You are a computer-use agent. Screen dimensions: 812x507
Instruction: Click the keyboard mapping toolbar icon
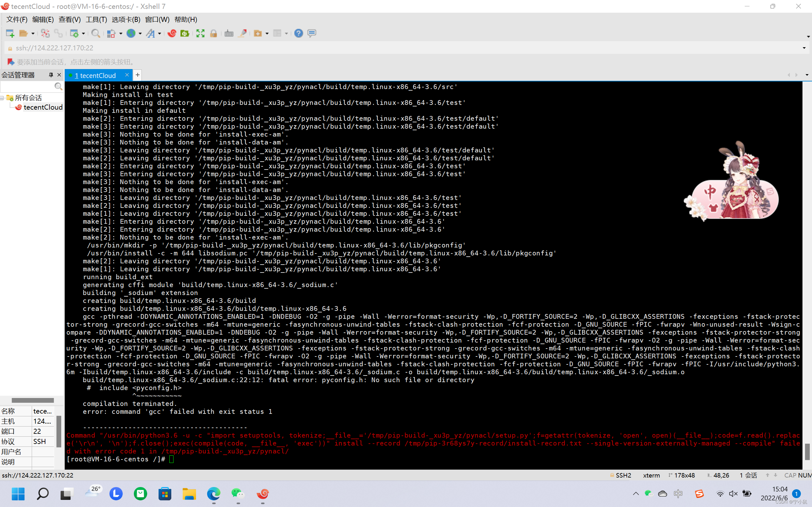pos(229,33)
